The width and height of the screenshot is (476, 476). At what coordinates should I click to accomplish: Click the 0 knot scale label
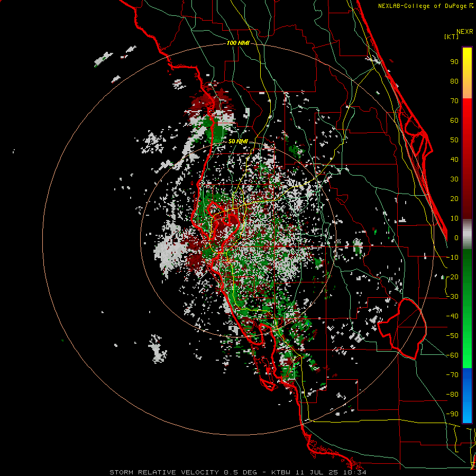tap(456, 237)
